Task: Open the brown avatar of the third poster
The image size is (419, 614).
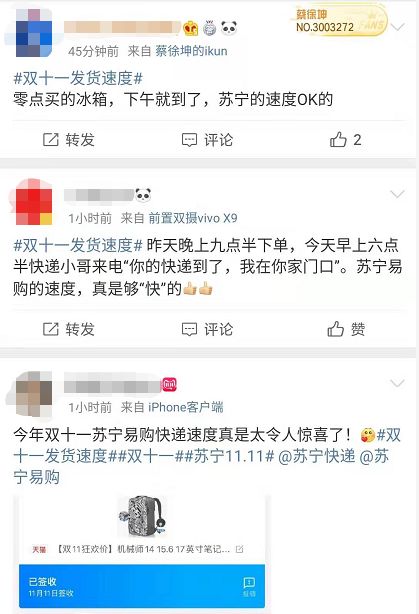Action: click(x=34, y=393)
